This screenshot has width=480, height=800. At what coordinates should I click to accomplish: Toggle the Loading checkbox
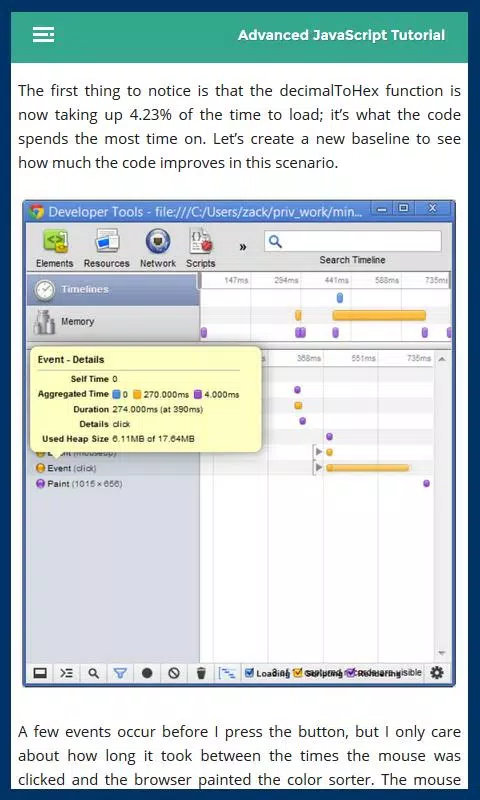[x=249, y=672]
